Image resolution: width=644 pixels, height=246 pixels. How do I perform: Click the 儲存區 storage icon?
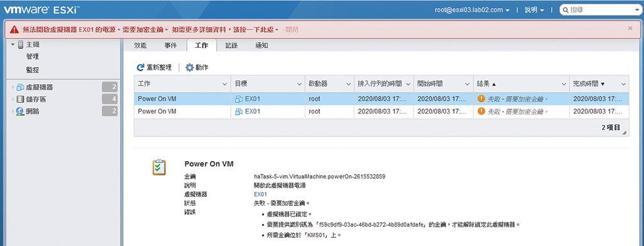click(x=20, y=99)
